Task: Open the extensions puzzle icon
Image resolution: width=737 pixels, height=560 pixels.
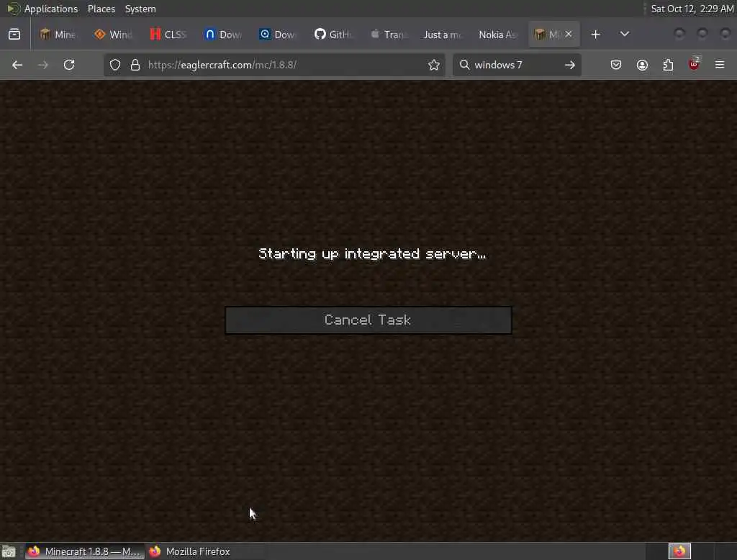Action: pos(668,65)
